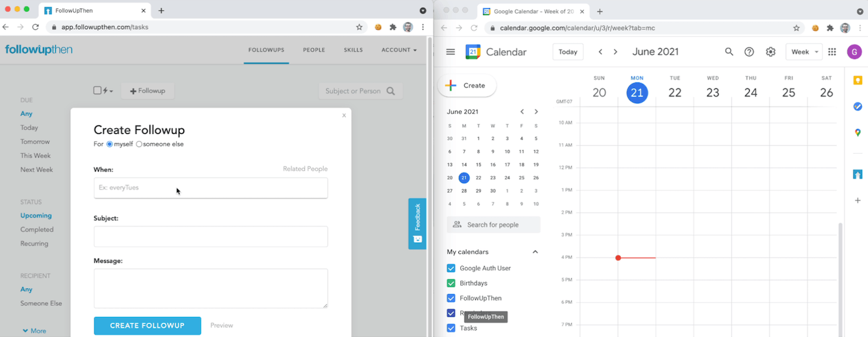
Task: Open FollowUpThen add-on in side panel
Action: coord(858,174)
